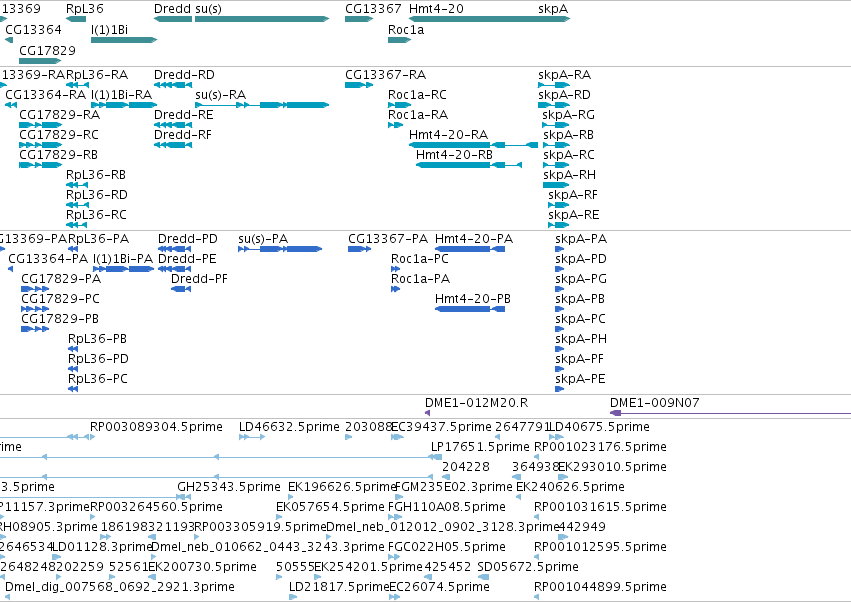This screenshot has height=602, width=851.
Task: Click the skpA-PA protein label
Action: click(581, 239)
